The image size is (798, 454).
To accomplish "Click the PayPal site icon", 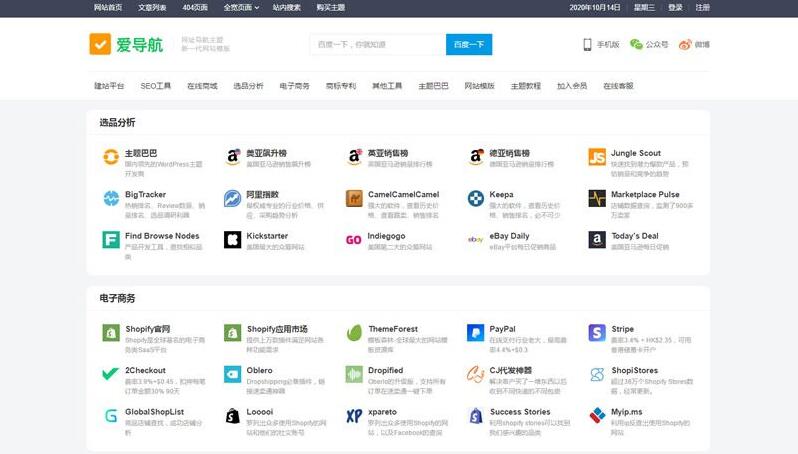I will (x=475, y=333).
